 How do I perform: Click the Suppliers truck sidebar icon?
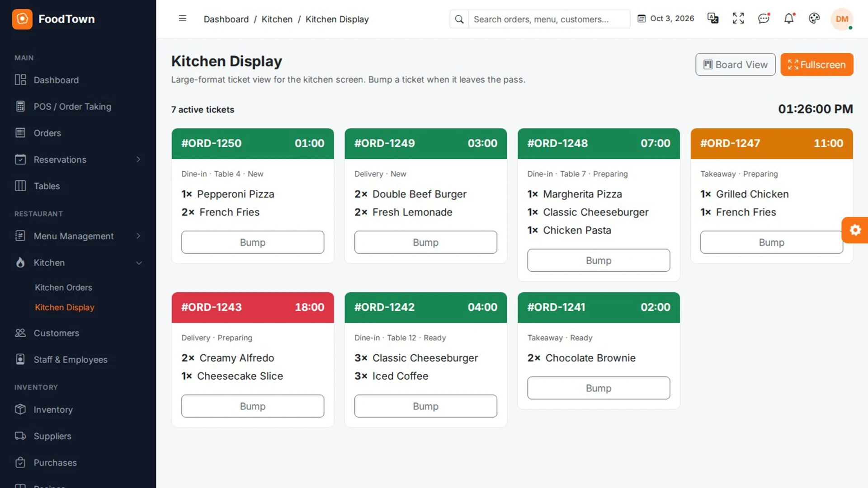tap(20, 436)
